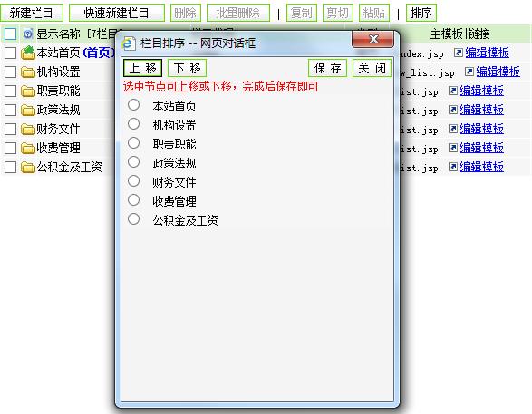Click the 关 闭 button in dialog
The width and height of the screenshot is (532, 414).
tap(372, 68)
